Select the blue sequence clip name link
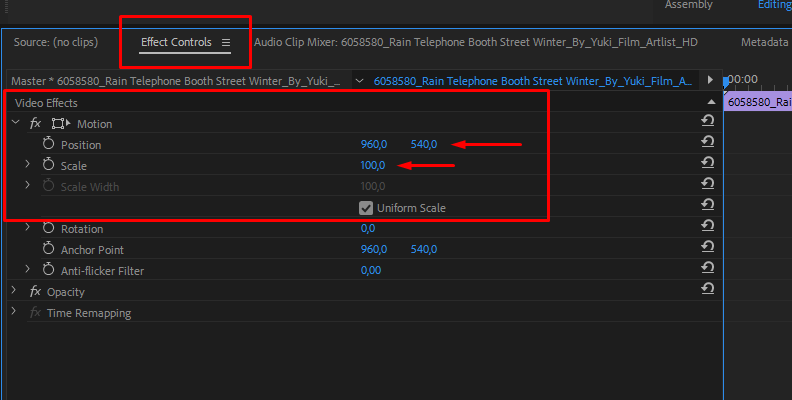 point(533,81)
